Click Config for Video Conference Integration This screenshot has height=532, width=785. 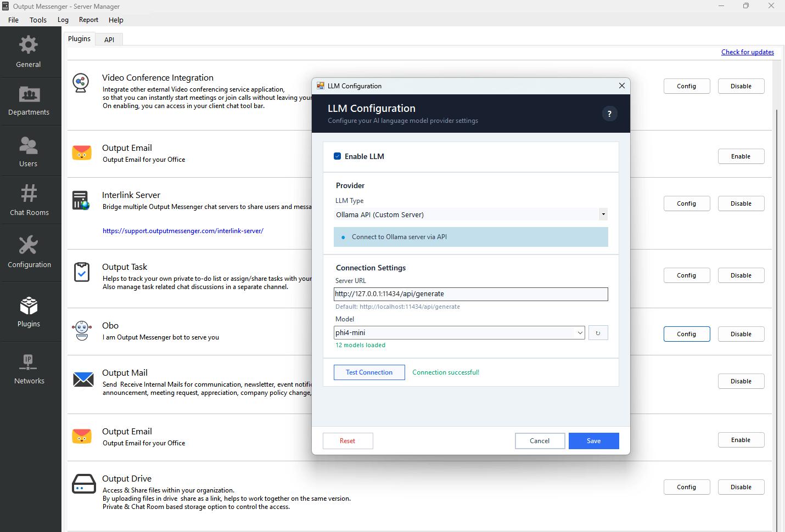(686, 86)
